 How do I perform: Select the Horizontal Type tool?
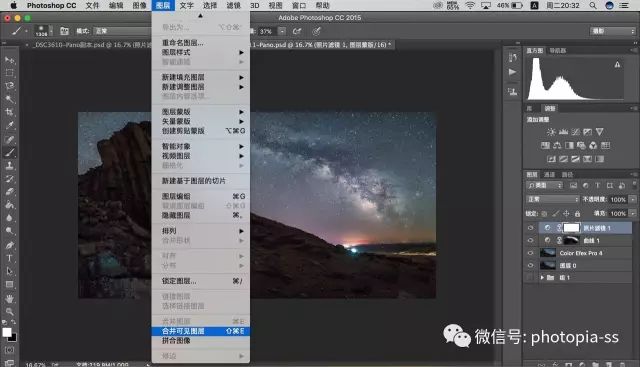click(9, 258)
